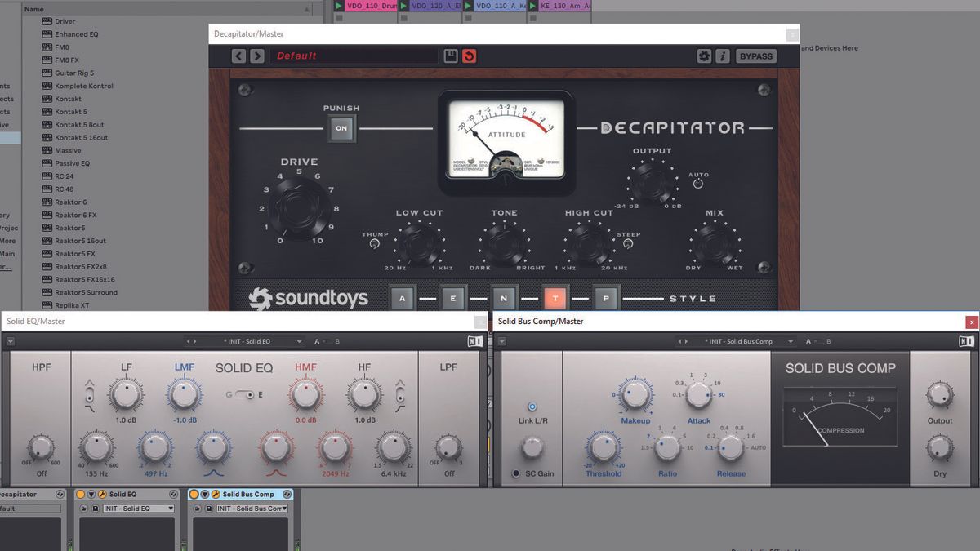The width and height of the screenshot is (980, 551).
Task: Click the info icon in the Decapitator header
Action: [723, 56]
